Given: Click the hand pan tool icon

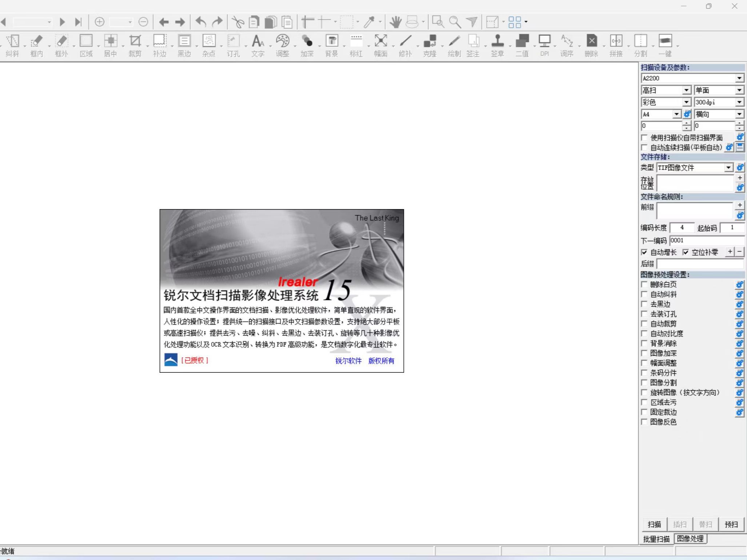Looking at the screenshot, I should coord(396,22).
